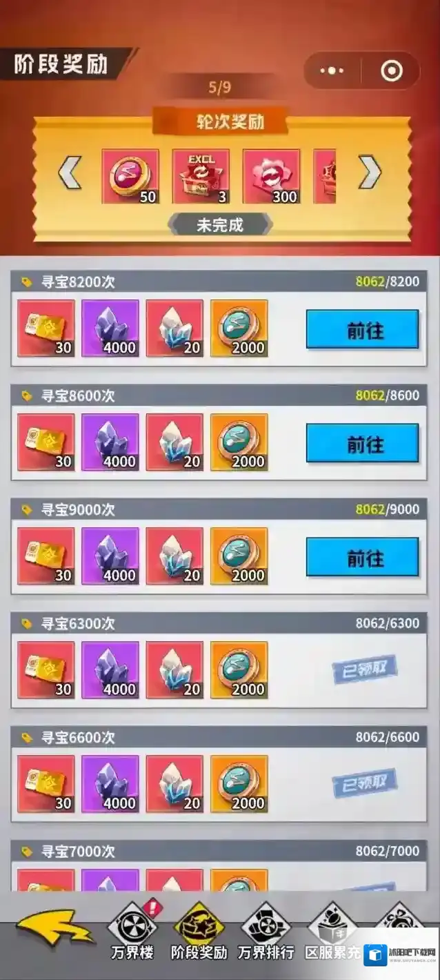Open the mini-program three-dot menu
This screenshot has height=980, width=440.
tap(332, 70)
